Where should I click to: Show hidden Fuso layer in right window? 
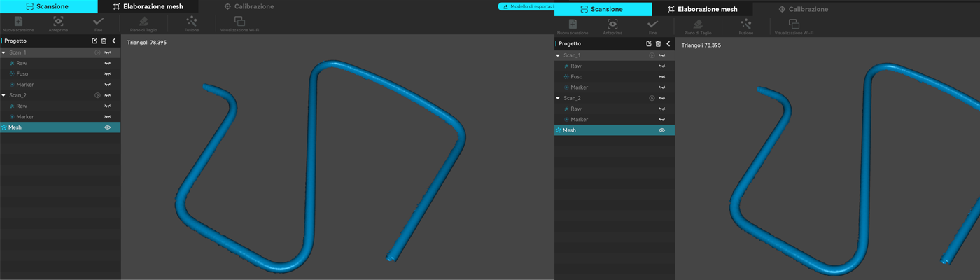click(x=661, y=77)
